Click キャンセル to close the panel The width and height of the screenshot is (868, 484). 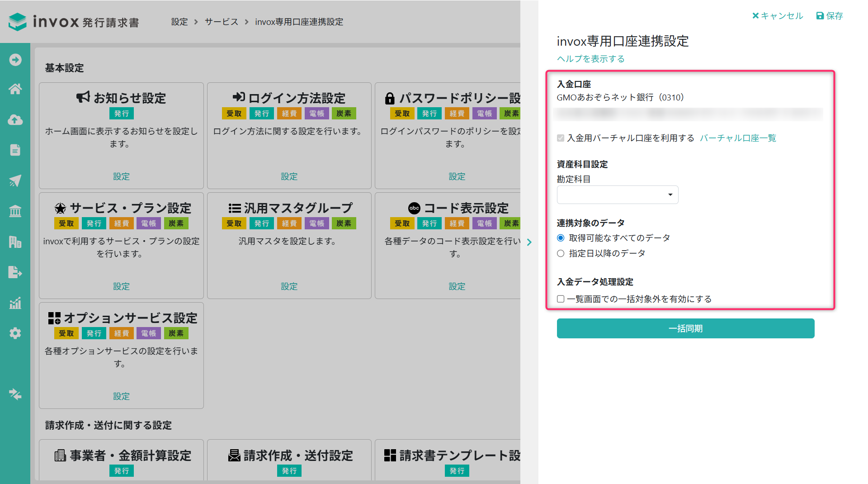[x=778, y=16]
